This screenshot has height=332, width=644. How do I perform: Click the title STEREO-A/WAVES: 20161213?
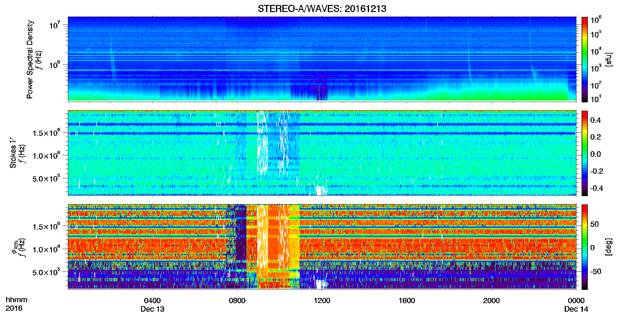[322, 9]
